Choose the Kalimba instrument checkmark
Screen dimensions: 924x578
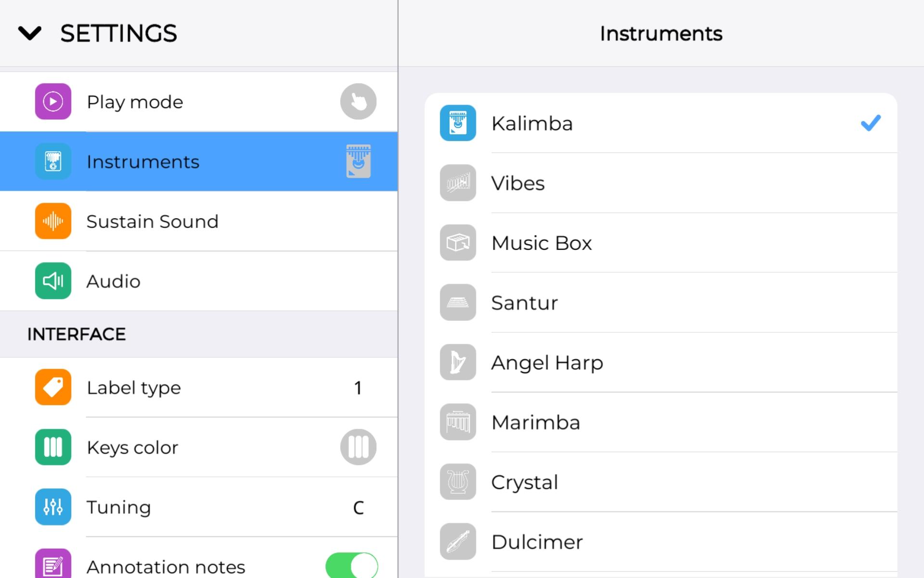[871, 123]
